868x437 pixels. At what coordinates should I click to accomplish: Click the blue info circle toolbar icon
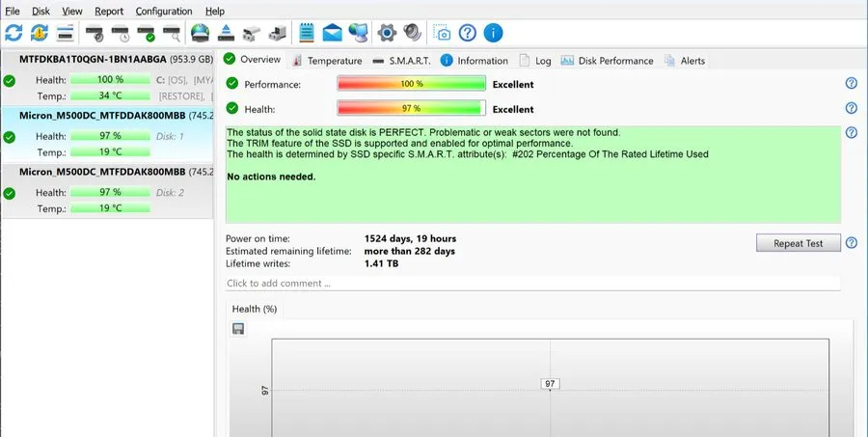(493, 33)
